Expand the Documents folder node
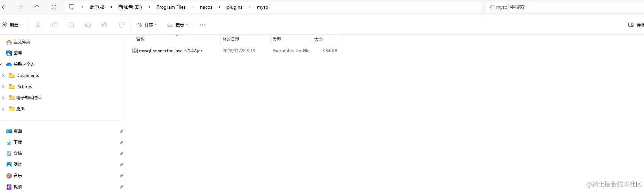The height and width of the screenshot is (190, 644). point(3,76)
